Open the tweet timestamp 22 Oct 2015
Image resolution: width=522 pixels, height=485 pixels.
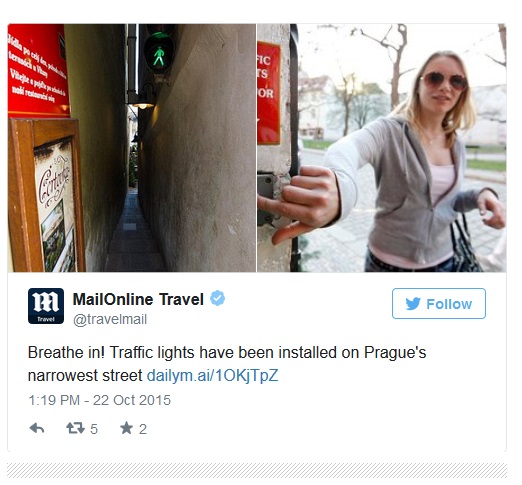point(100,400)
